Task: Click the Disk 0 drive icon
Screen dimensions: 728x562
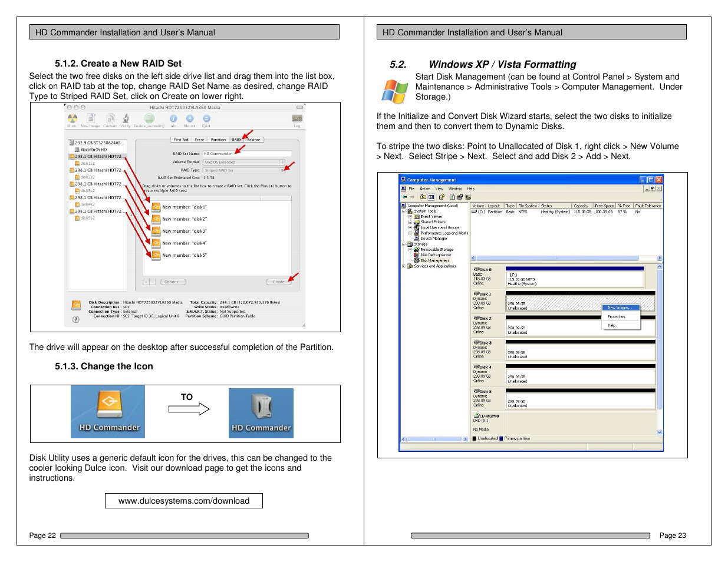Action: (x=476, y=269)
